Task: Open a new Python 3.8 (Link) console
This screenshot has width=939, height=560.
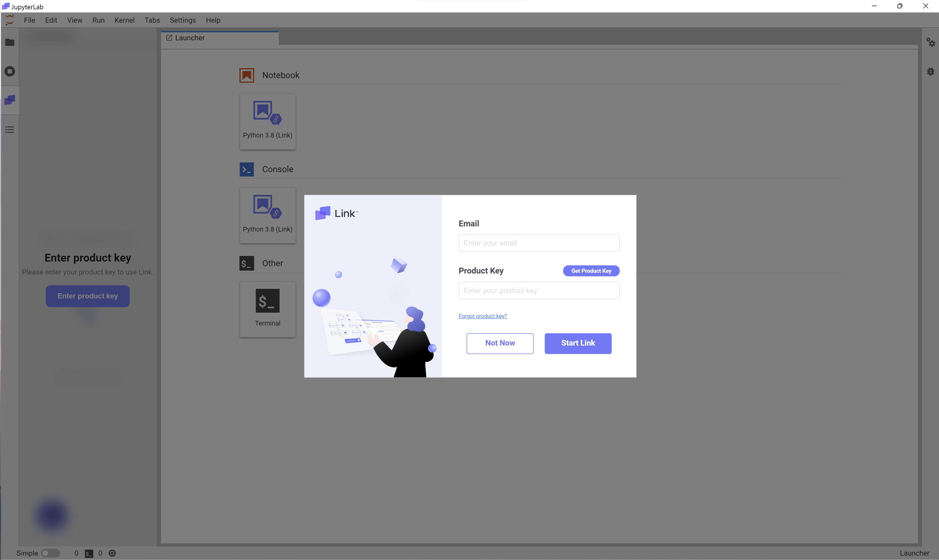Action: pos(268,215)
